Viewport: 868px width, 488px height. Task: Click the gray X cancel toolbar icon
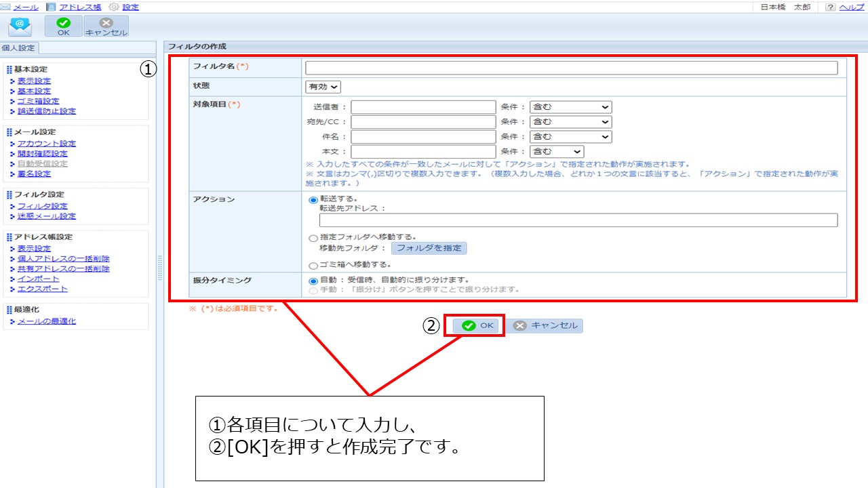pyautogui.click(x=106, y=22)
